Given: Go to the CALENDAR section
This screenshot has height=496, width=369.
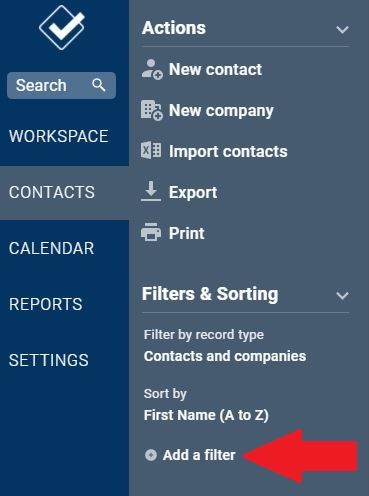Looking at the screenshot, I should (x=52, y=248).
